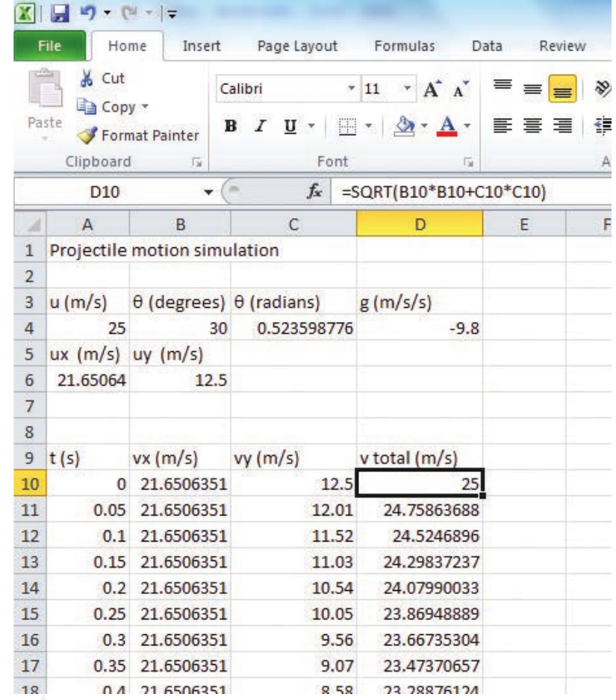Click the Paste clipboard icon
Viewport: 616px width, 700px height.
[45, 88]
